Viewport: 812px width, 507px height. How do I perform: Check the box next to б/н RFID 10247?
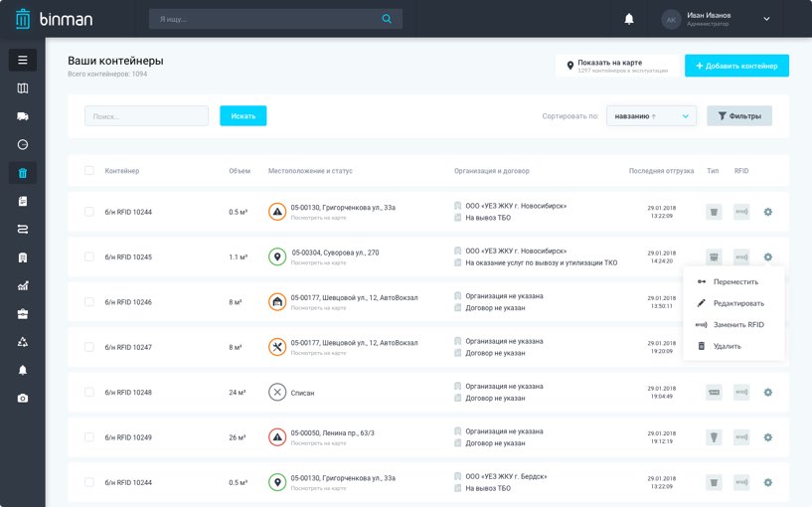point(89,347)
